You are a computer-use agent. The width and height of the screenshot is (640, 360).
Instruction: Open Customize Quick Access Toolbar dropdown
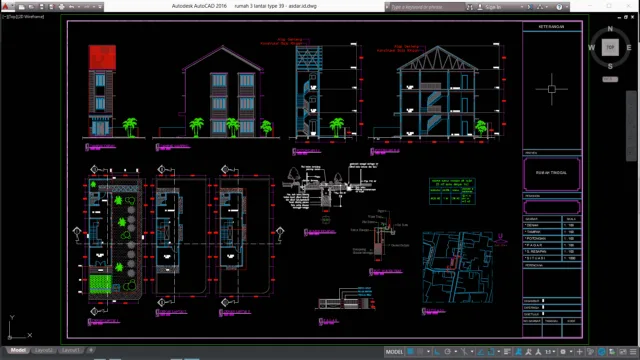(100, 7)
